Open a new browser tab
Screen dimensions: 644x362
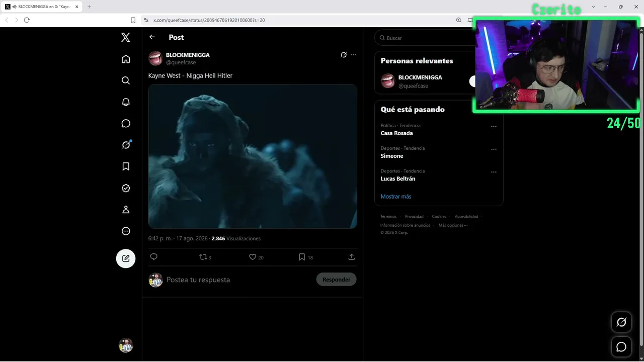(89, 7)
